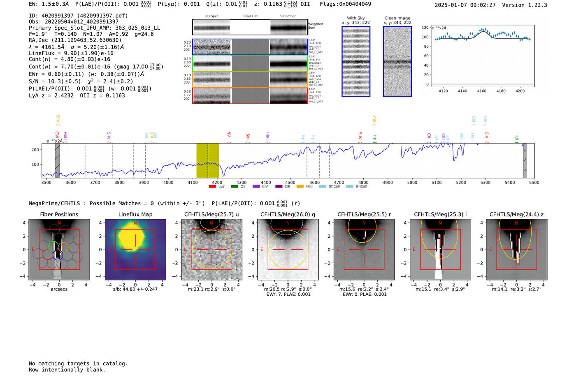576x392 pixels.
Task: Click the 'LyA z = 2.4232' redshift line
Action: (51, 95)
